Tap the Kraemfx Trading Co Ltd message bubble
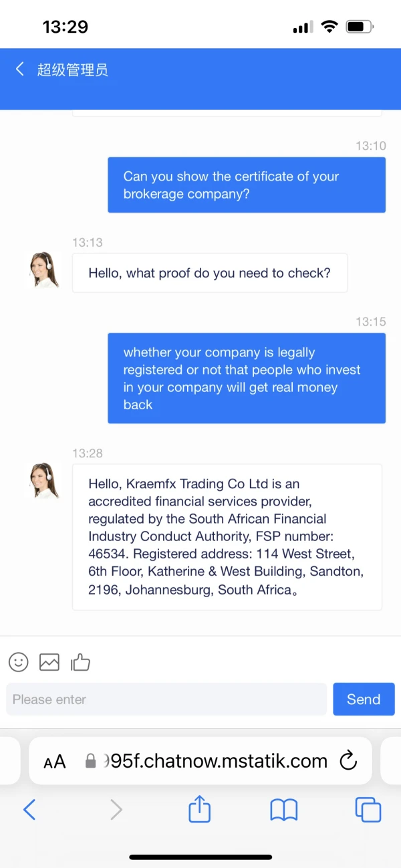The image size is (401, 868). (227, 536)
